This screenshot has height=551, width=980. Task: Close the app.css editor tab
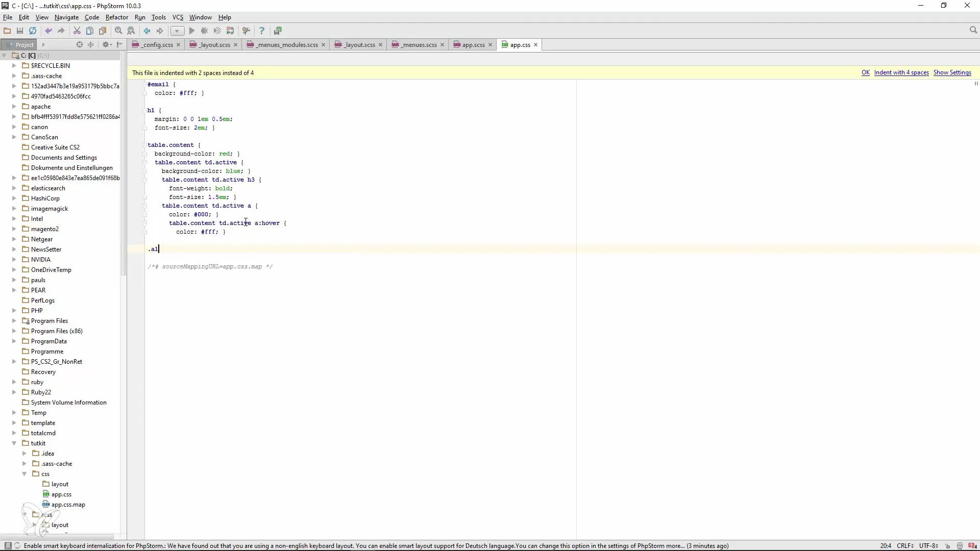point(535,45)
